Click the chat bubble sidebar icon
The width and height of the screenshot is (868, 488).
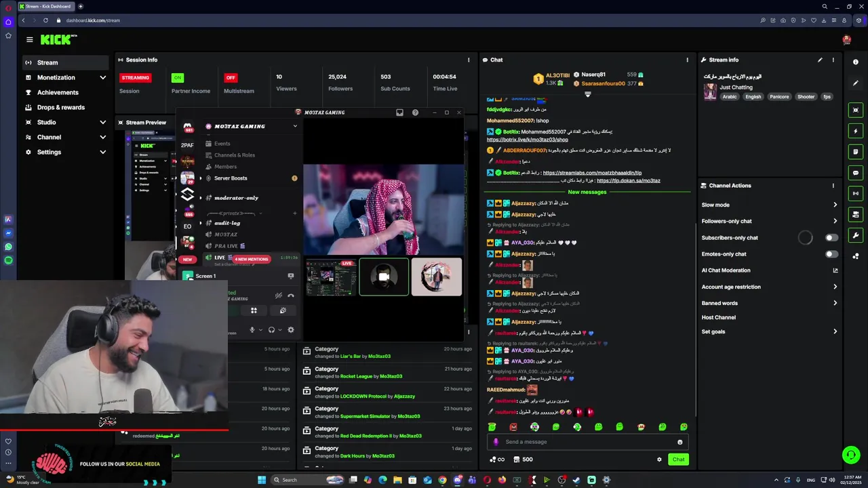pyautogui.click(x=856, y=173)
